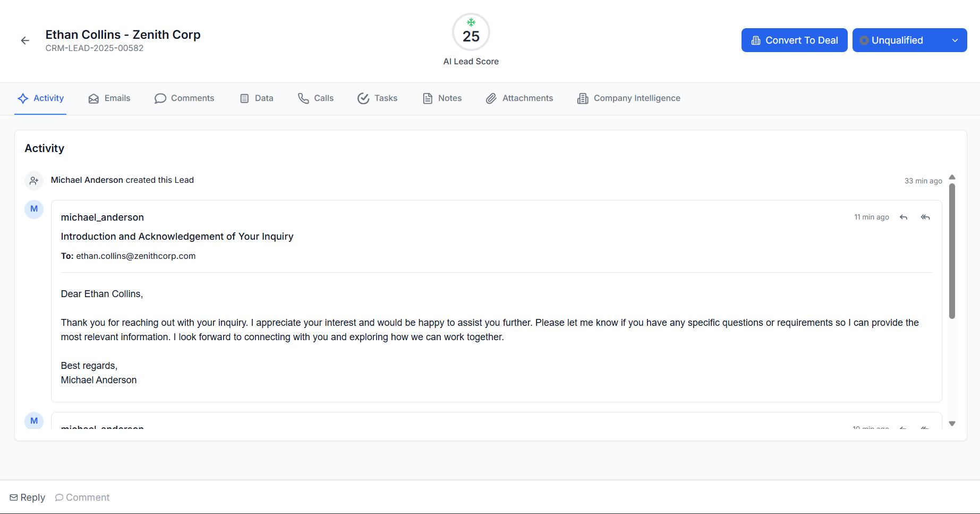Go to the Tasks tab

point(377,98)
